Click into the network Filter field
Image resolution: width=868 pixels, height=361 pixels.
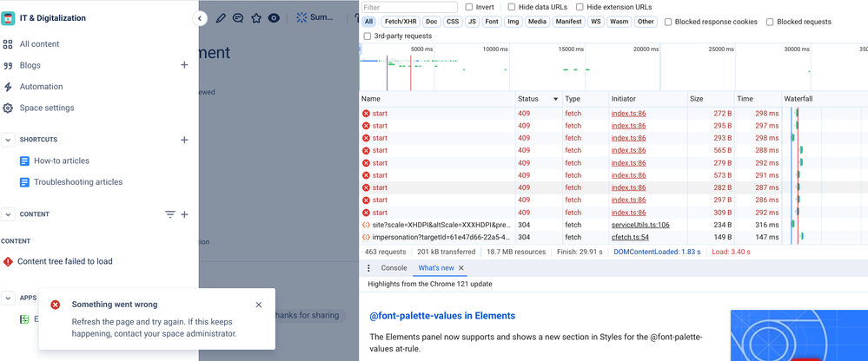409,7
